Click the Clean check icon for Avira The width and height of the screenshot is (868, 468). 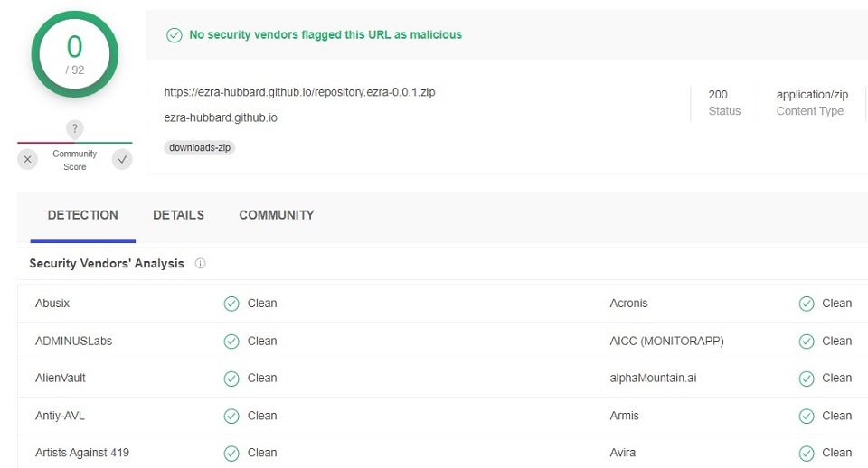[807, 453]
